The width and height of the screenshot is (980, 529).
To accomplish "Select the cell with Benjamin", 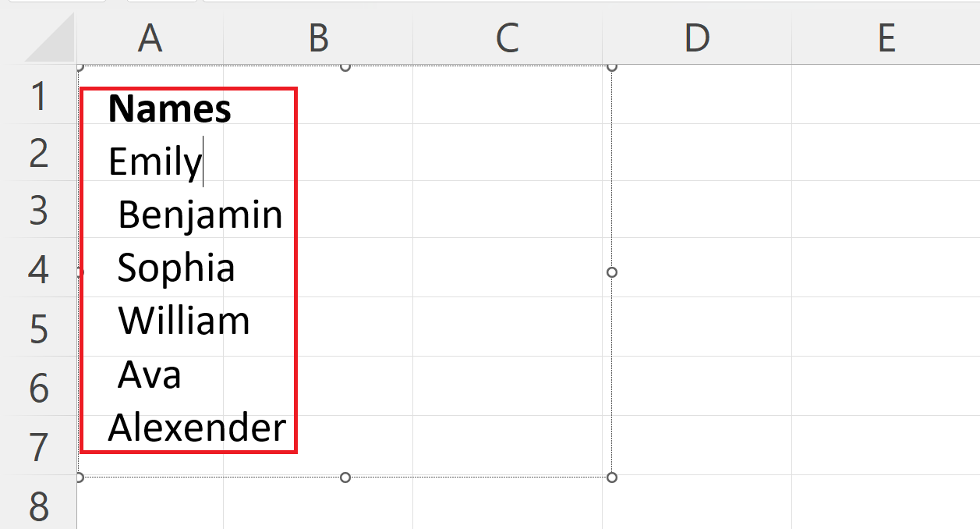I will point(198,212).
